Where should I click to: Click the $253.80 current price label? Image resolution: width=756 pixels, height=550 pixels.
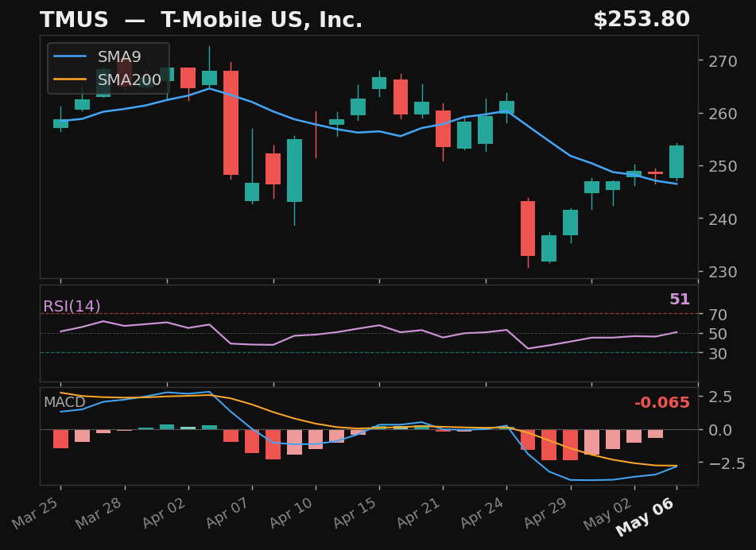[642, 19]
